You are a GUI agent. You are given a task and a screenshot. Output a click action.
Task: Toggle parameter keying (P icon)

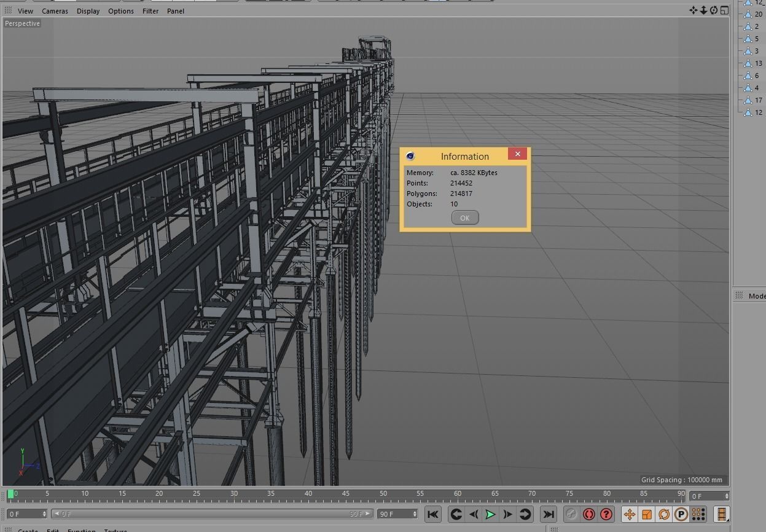681,514
